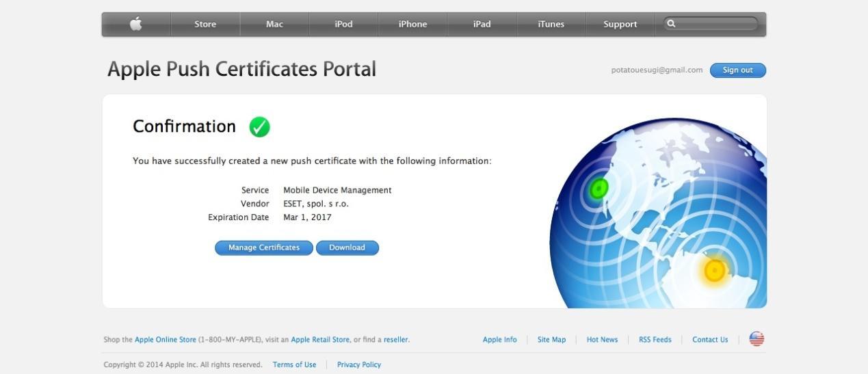Screen dimensions: 868x374
Task: Open the iPad nav item
Action: 482,24
